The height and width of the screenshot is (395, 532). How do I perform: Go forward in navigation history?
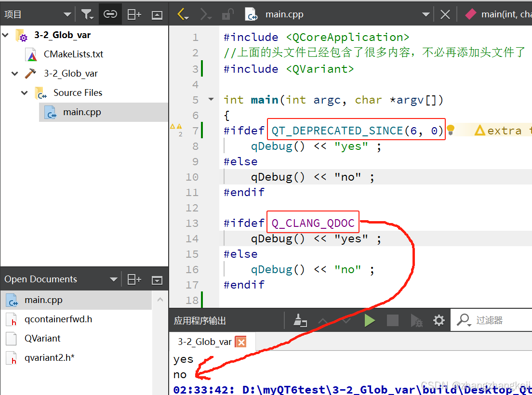pyautogui.click(x=206, y=14)
